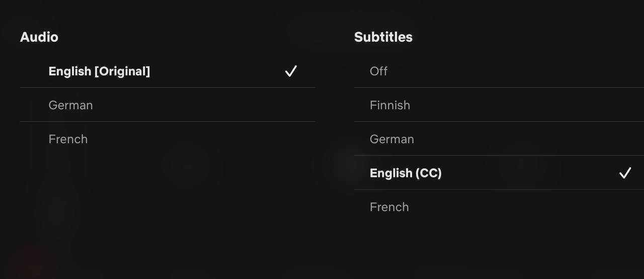Select English [Original] audio option
The width and height of the screenshot is (644, 279).
tap(99, 71)
